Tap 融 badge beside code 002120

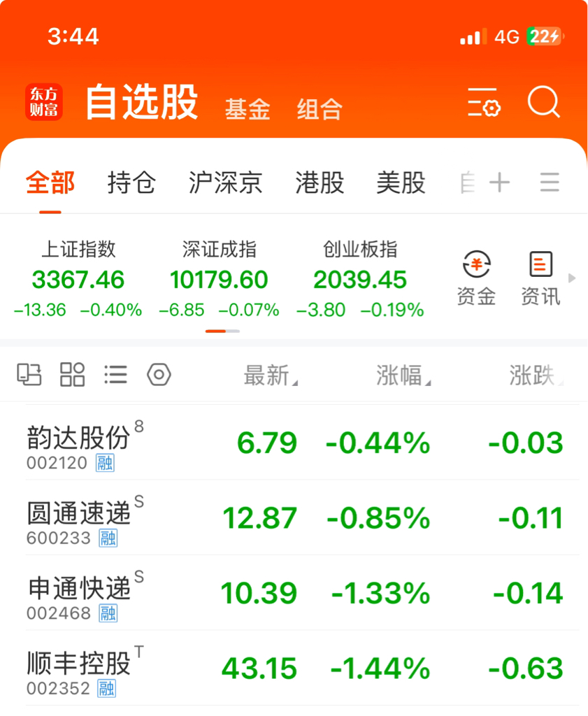[105, 463]
